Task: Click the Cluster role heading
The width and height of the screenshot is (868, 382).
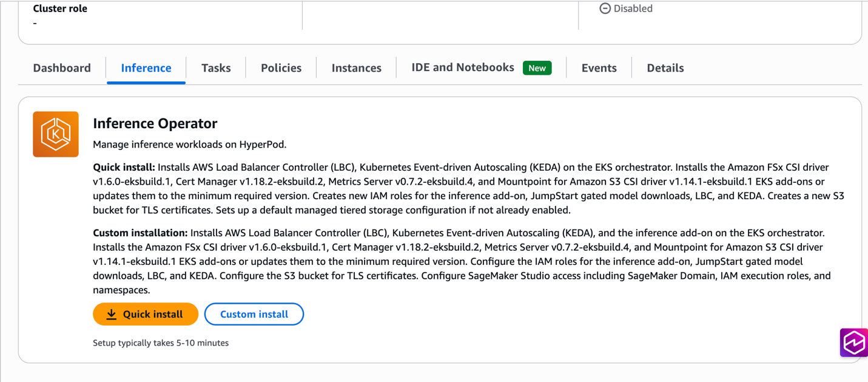Action: pos(59,8)
